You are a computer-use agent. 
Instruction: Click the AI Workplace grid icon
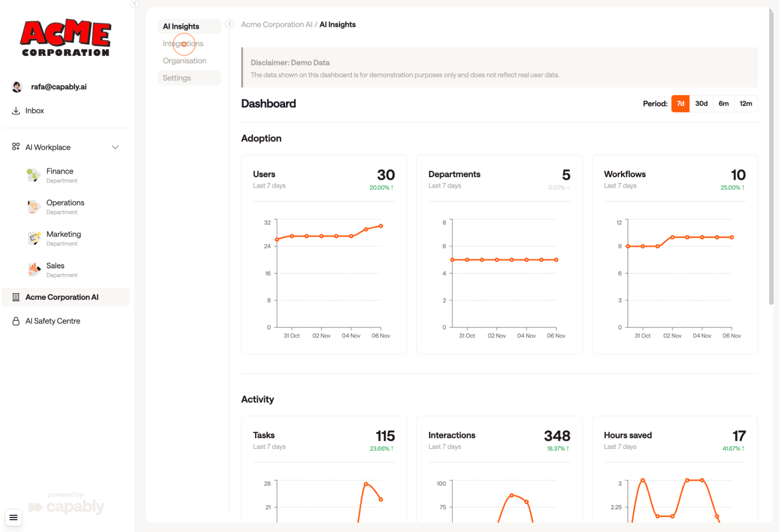[16, 147]
